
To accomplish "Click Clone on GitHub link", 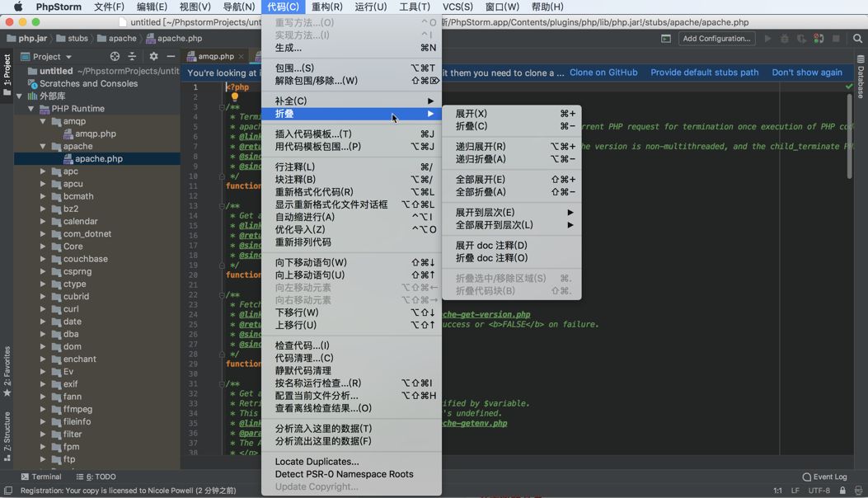I will click(603, 73).
